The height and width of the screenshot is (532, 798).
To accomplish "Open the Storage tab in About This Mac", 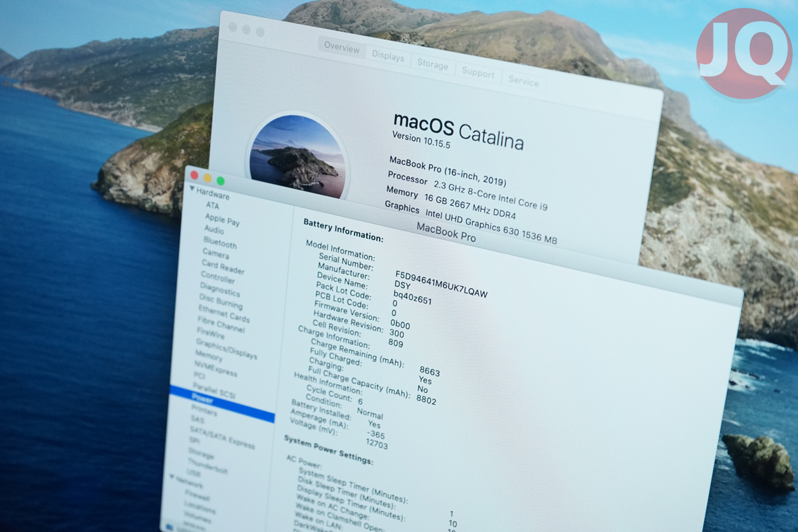I will click(x=432, y=65).
